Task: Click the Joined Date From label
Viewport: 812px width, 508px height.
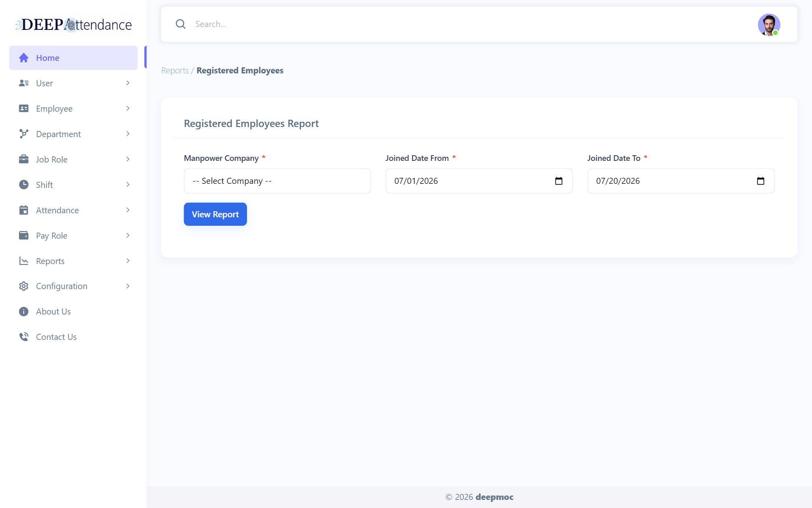Action: [417, 158]
